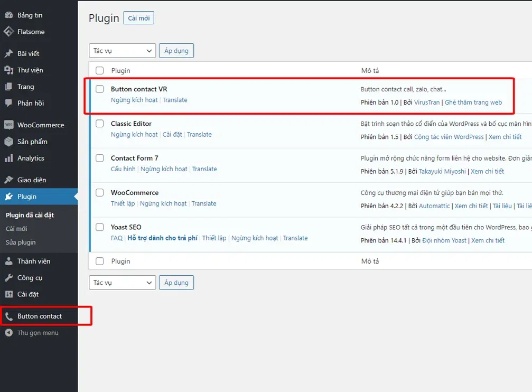Click the Cài đặt settings icon
Viewport: 532px width, 392px height.
(x=9, y=294)
